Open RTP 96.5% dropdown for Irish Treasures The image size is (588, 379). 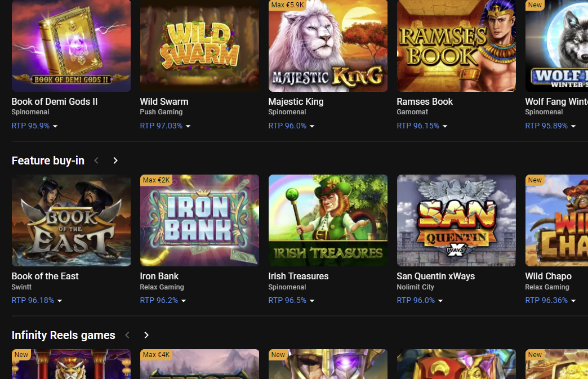(x=291, y=301)
